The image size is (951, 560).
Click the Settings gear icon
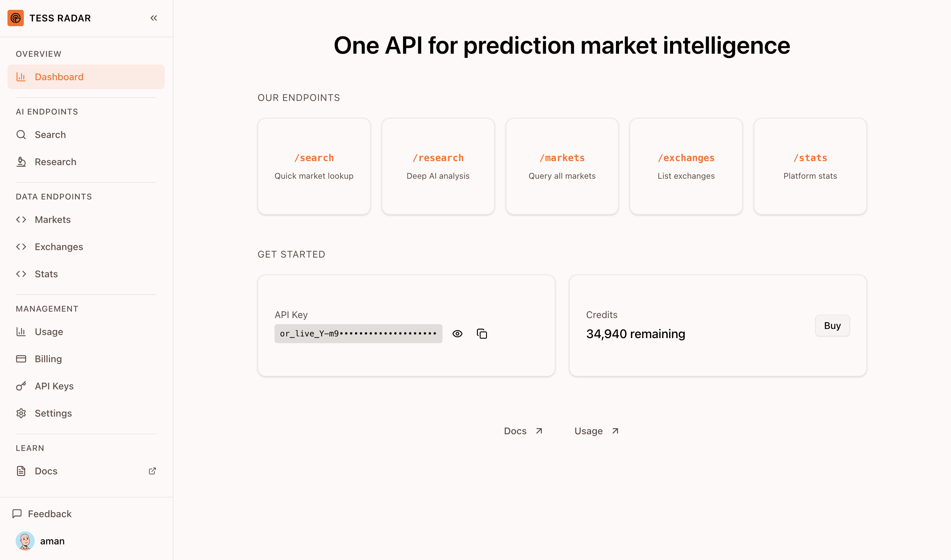(21, 413)
